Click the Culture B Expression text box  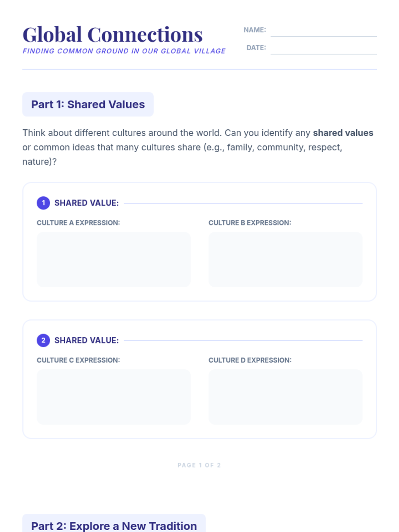click(x=285, y=259)
